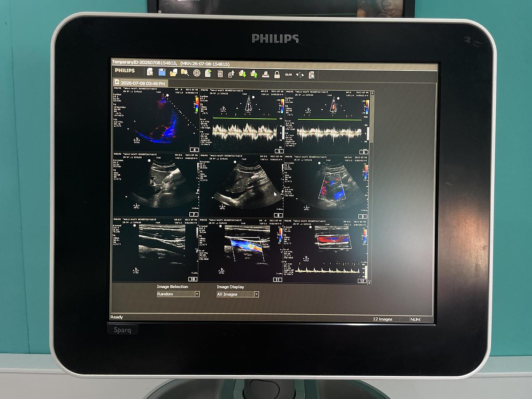Click the Ready status bar text

[117, 317]
